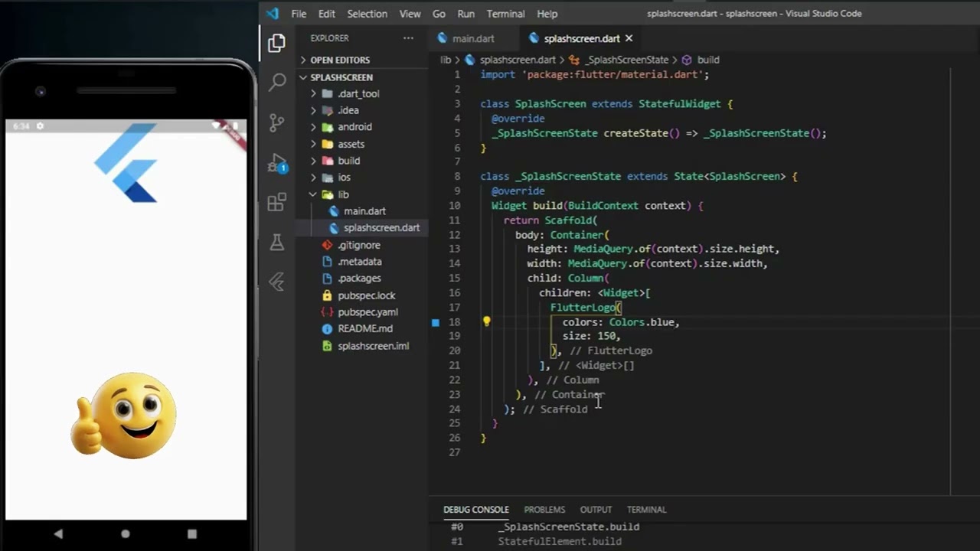Open the View menu
980x551 pixels.
click(410, 14)
